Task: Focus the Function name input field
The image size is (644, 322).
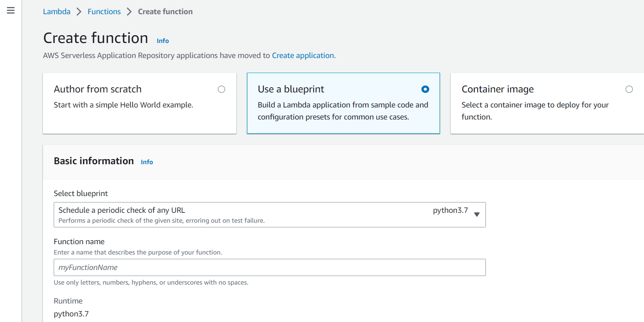Action: pos(269,267)
